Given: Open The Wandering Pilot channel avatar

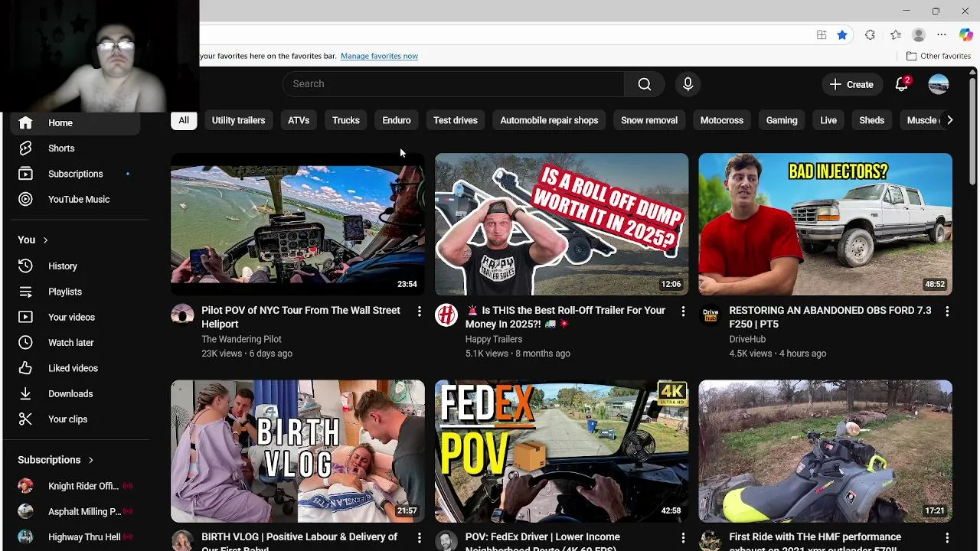Looking at the screenshot, I should [x=182, y=315].
